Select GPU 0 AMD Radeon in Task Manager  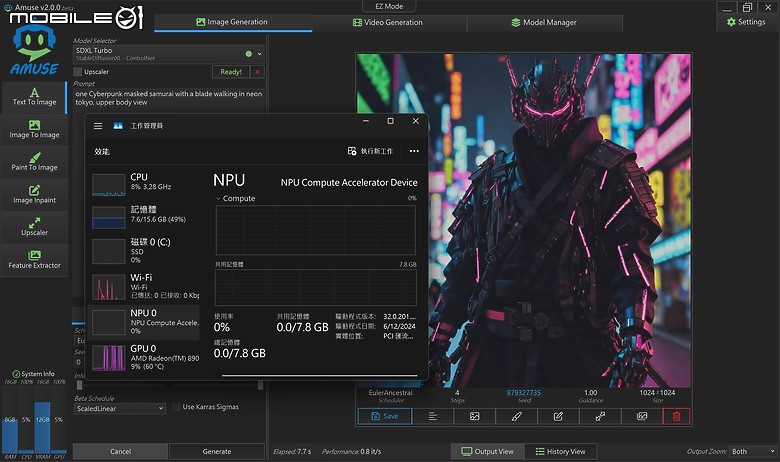pyautogui.click(x=145, y=357)
